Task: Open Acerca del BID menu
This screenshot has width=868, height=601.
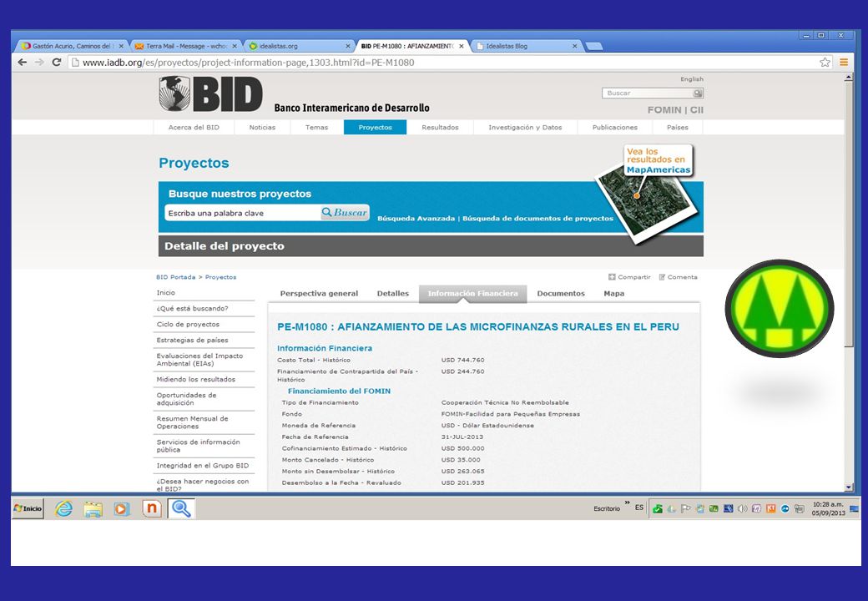Action: pyautogui.click(x=194, y=127)
